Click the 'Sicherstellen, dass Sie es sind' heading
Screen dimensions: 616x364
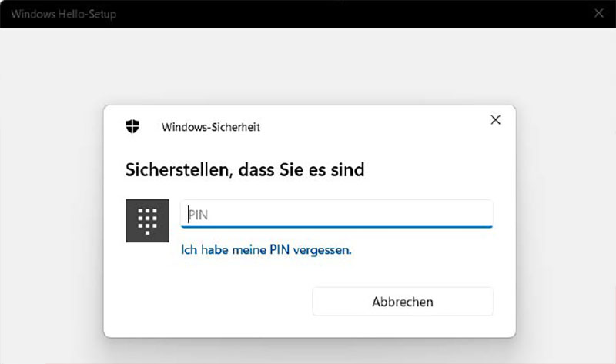point(245,170)
